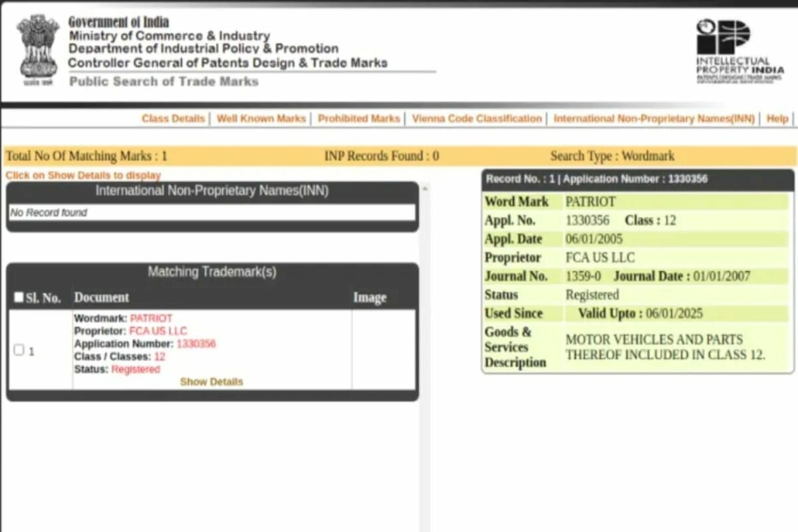Open International Non-Proprietary Names(INN) menu link
Image resolution: width=798 pixels, height=532 pixels.
[654, 118]
